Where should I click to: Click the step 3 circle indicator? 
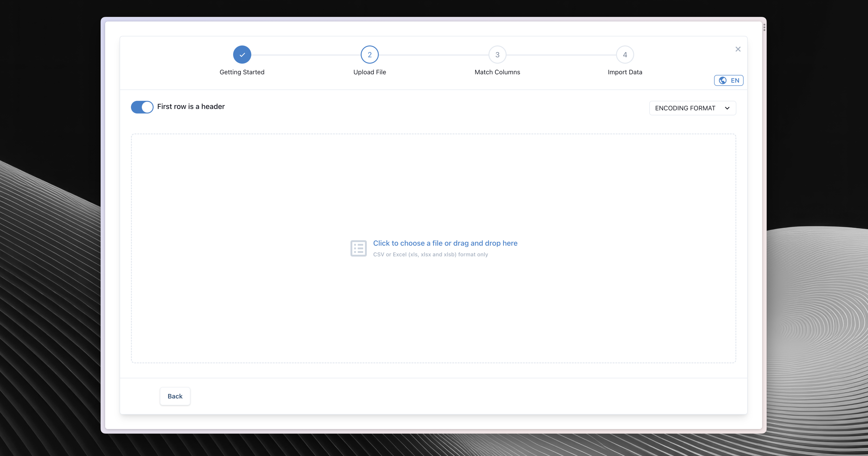point(497,55)
